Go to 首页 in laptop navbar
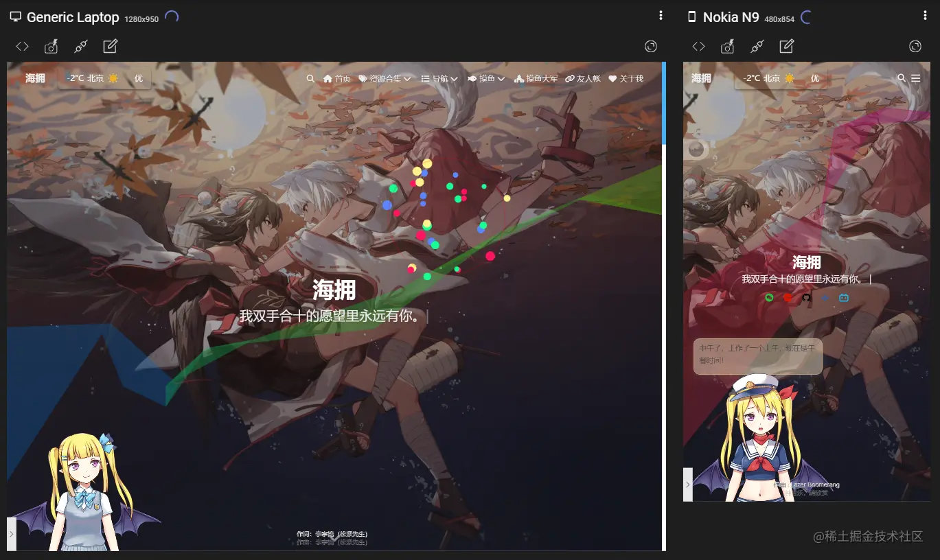 (337, 79)
